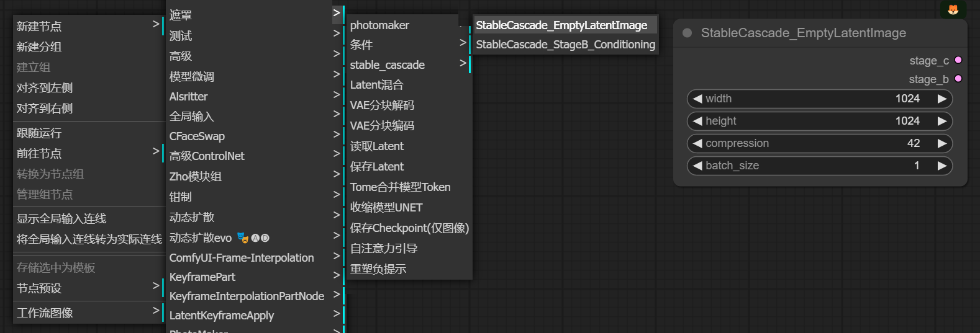Expand the 测试 category
The image size is (980, 333).
(255, 35)
